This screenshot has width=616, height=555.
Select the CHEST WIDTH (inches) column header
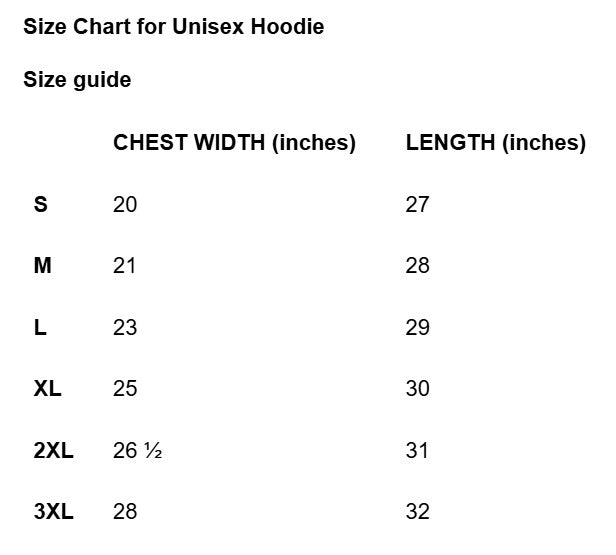235,142
